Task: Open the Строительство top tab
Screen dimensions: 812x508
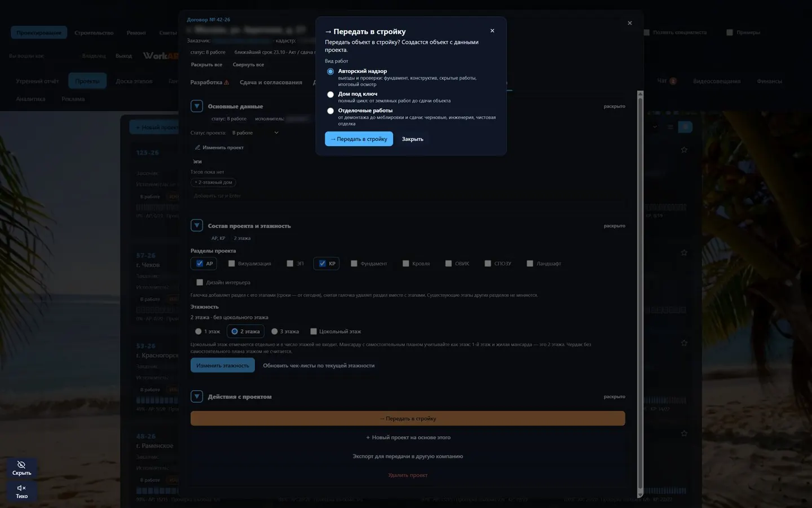Action: pyautogui.click(x=94, y=33)
